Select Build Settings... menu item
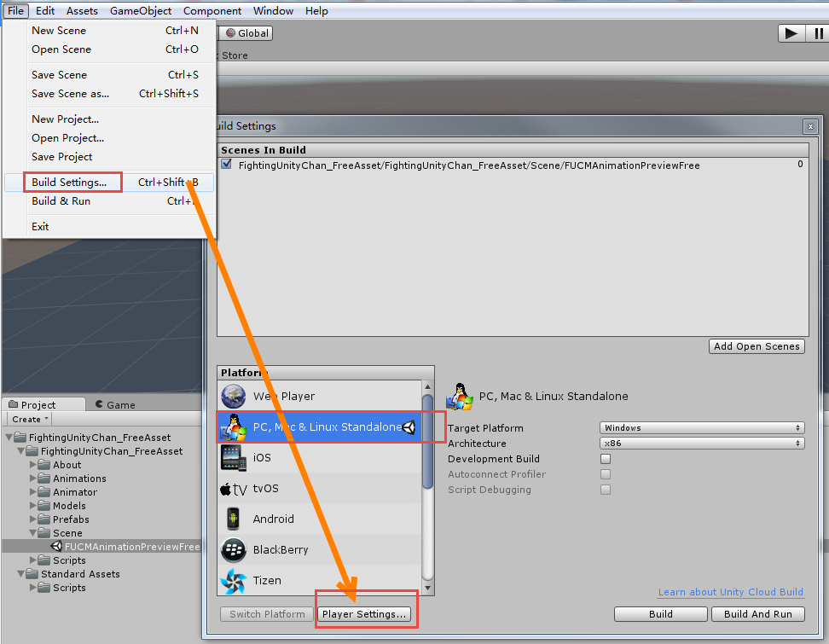Image resolution: width=829 pixels, height=644 pixels. click(x=109, y=183)
